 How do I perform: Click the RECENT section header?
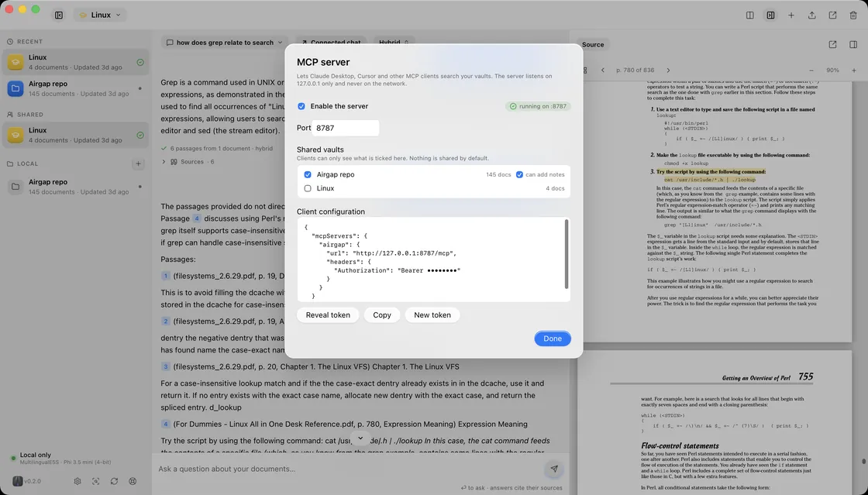click(x=29, y=42)
